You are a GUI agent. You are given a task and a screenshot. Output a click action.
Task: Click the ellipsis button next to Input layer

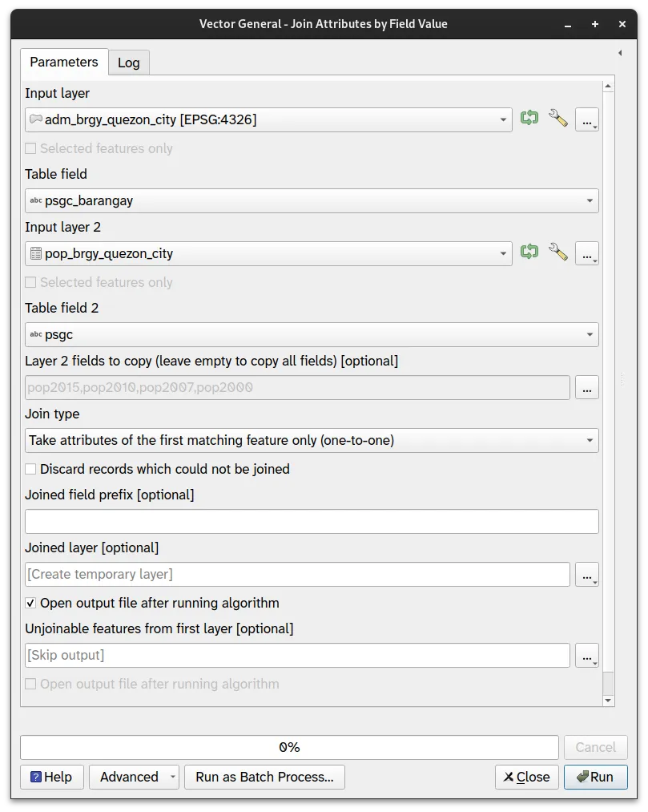[586, 119]
